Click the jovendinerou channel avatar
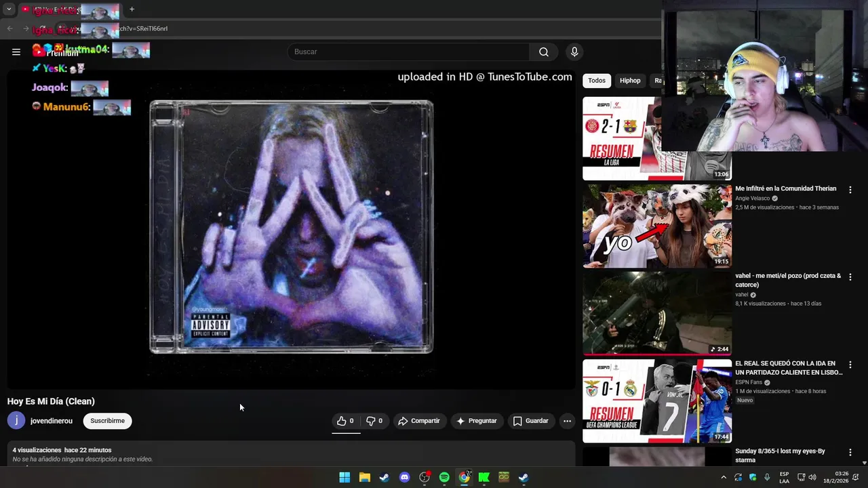The width and height of the screenshot is (868, 488). (x=16, y=420)
